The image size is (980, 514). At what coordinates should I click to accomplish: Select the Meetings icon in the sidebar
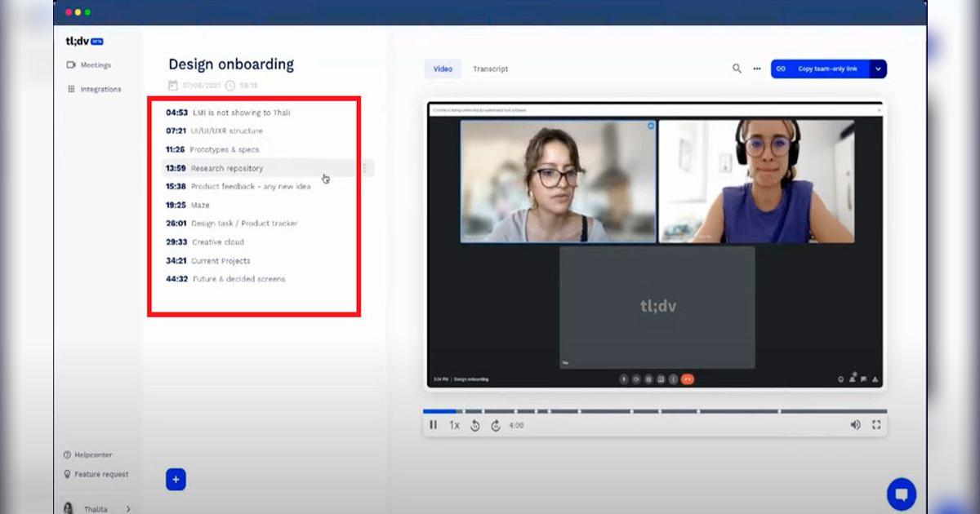point(70,64)
